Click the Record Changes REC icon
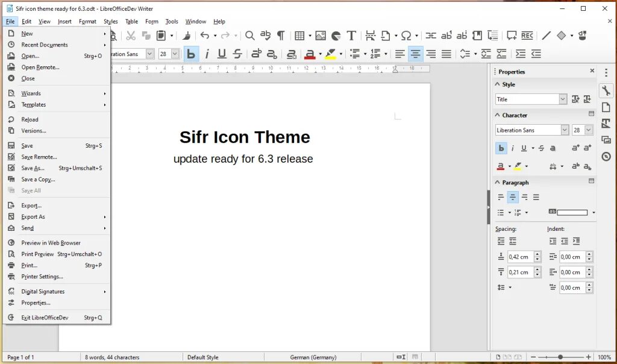617x364 pixels. coord(527,36)
